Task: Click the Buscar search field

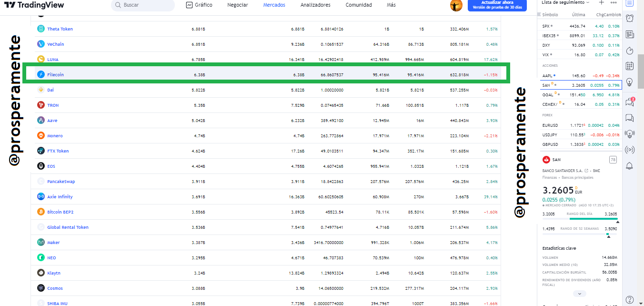Action: 143,5
